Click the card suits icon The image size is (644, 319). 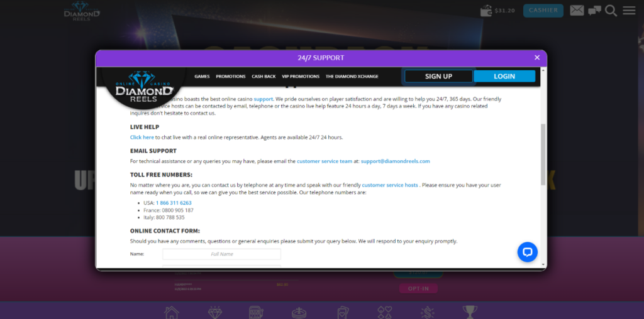pyautogui.click(x=385, y=313)
